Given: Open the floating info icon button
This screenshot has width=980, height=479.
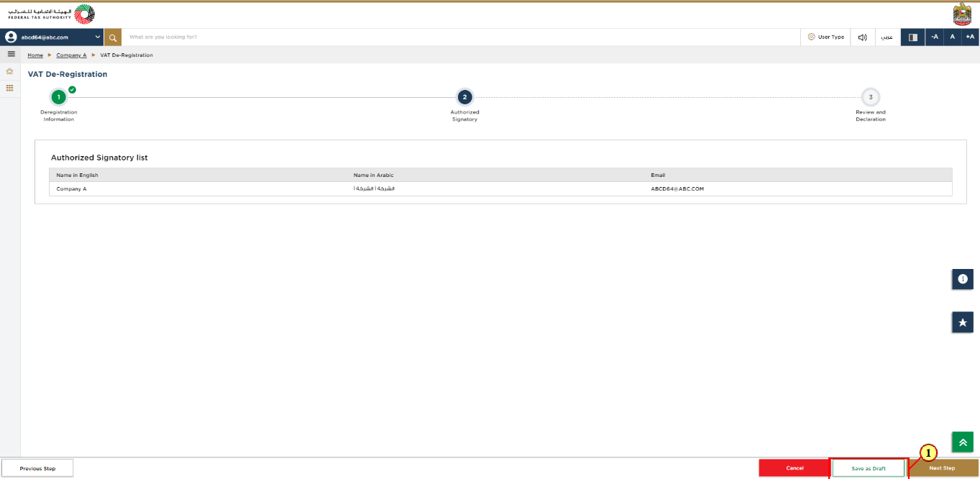Looking at the screenshot, I should pyautogui.click(x=963, y=279).
